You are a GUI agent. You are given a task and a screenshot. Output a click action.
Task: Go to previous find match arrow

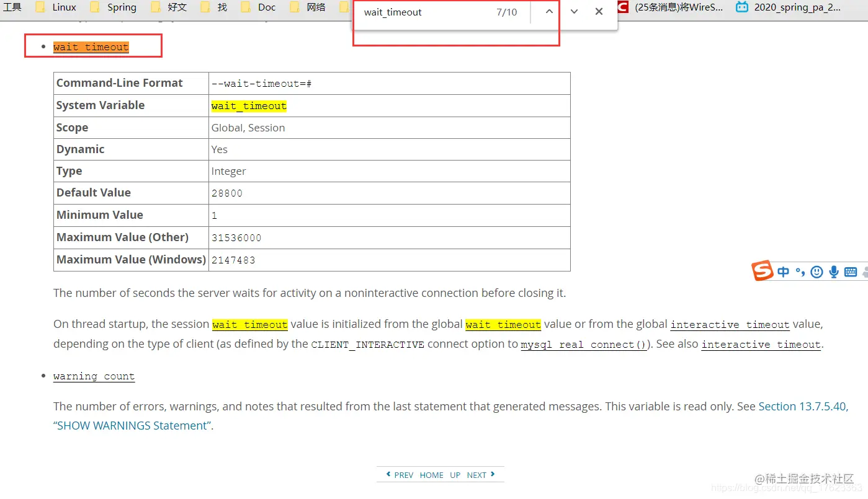click(549, 12)
